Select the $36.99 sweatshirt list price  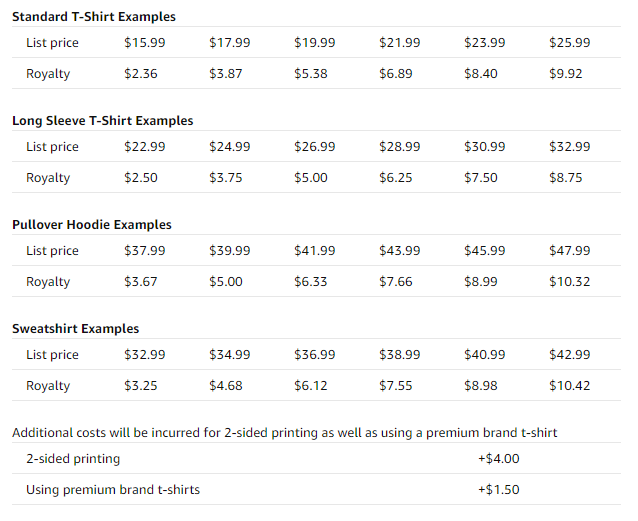315,355
